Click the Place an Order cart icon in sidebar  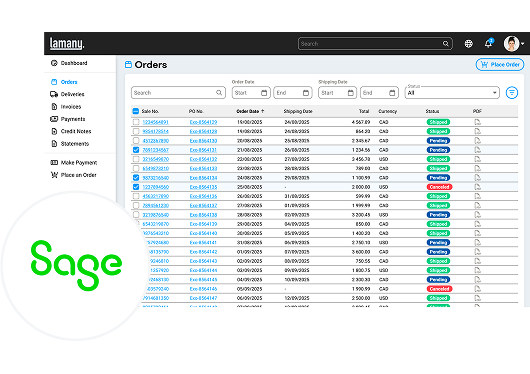coord(54,175)
